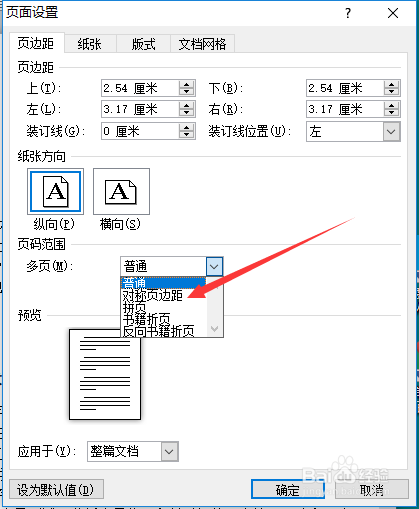Increase the 左(L) left margin value

(x=187, y=106)
